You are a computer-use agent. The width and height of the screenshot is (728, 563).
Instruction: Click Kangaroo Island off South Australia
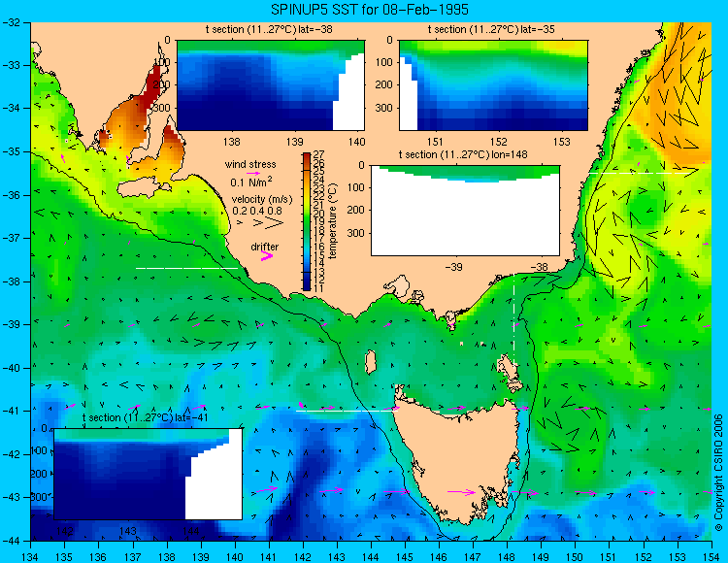[142, 188]
